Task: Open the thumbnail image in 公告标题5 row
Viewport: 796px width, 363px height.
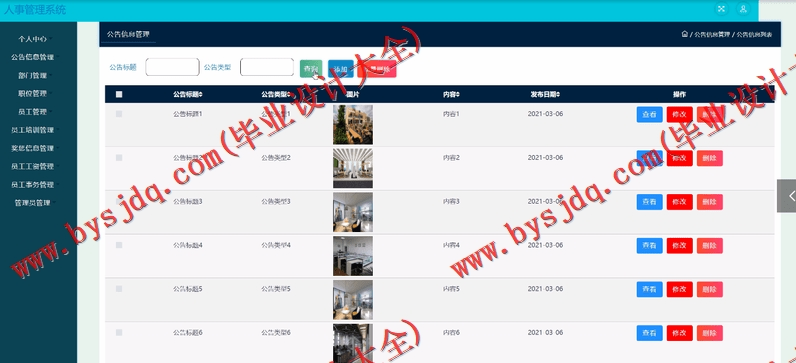Action: pos(353,300)
